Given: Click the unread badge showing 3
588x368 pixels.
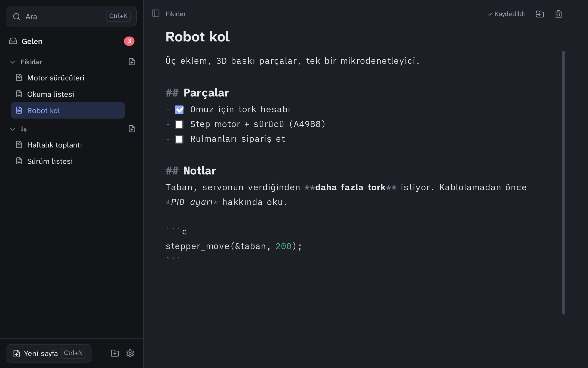Looking at the screenshot, I should coord(129,41).
